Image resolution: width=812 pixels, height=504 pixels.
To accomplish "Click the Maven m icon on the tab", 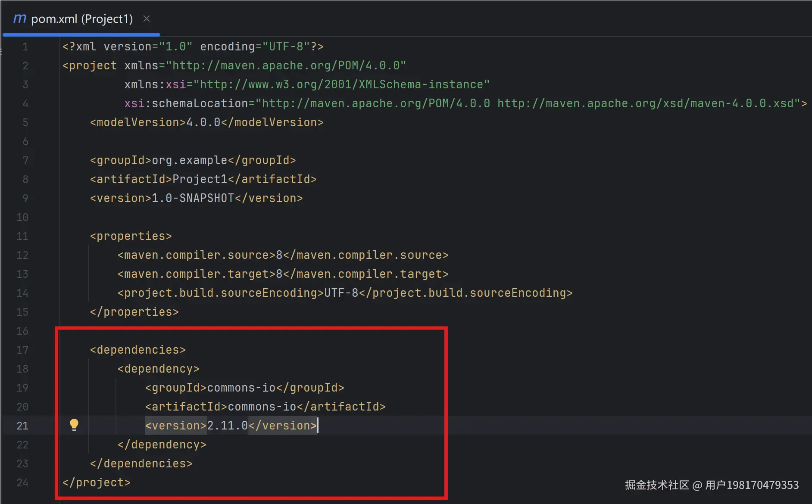I will pyautogui.click(x=20, y=19).
